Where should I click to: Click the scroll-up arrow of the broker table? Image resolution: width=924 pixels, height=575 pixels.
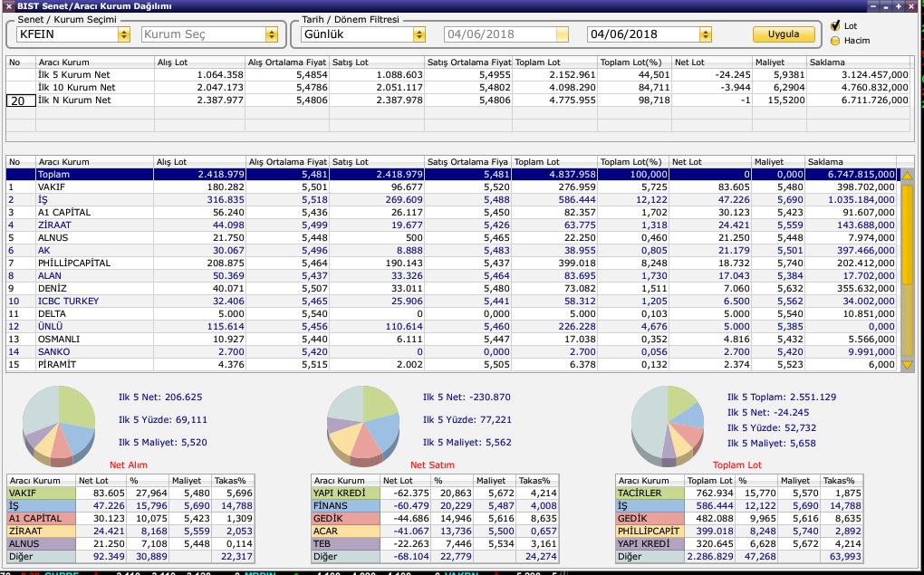907,176
